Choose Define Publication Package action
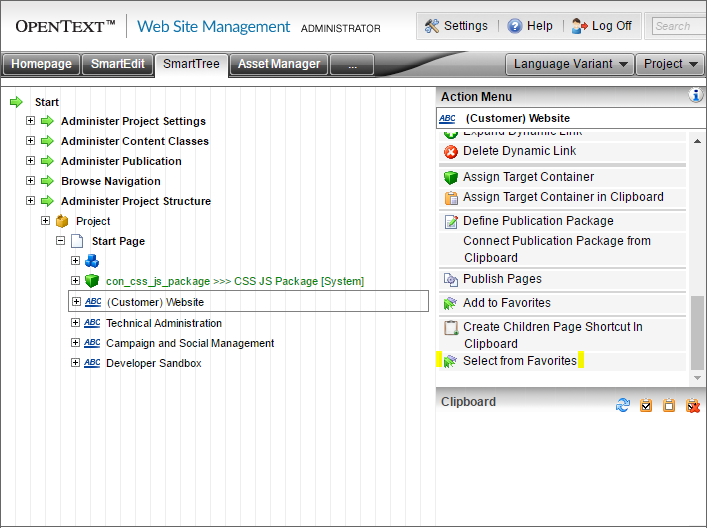Viewport: 707px width, 528px height. tap(562, 221)
